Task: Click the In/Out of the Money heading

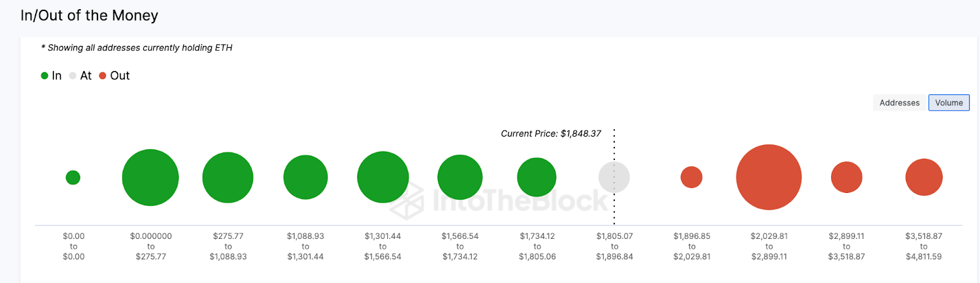Action: 89,15
